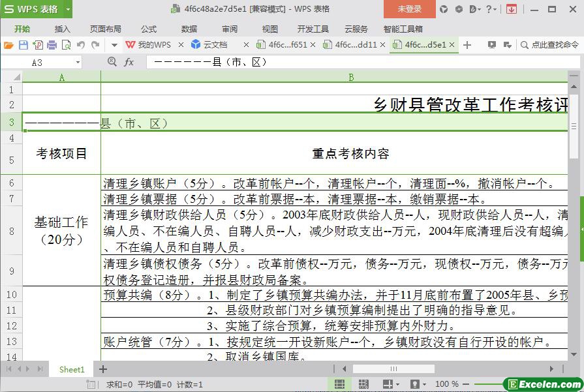This screenshot has width=584, height=392.
Task: Click the fx insert function icon
Action: click(x=129, y=62)
